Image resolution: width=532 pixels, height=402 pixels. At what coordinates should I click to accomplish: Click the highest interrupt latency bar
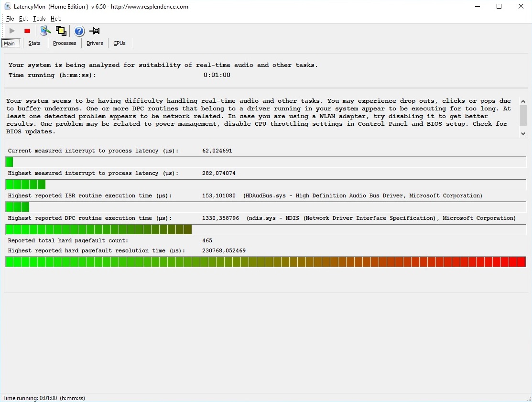266,184
